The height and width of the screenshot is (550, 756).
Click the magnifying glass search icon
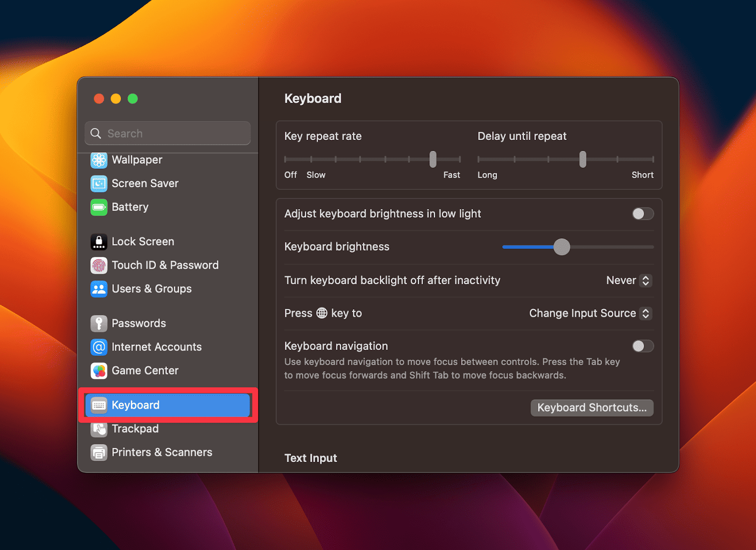pos(96,133)
